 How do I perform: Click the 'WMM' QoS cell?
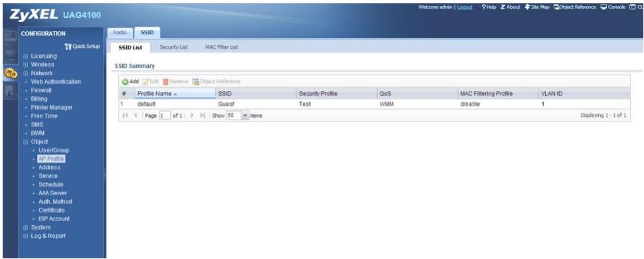click(x=418, y=104)
